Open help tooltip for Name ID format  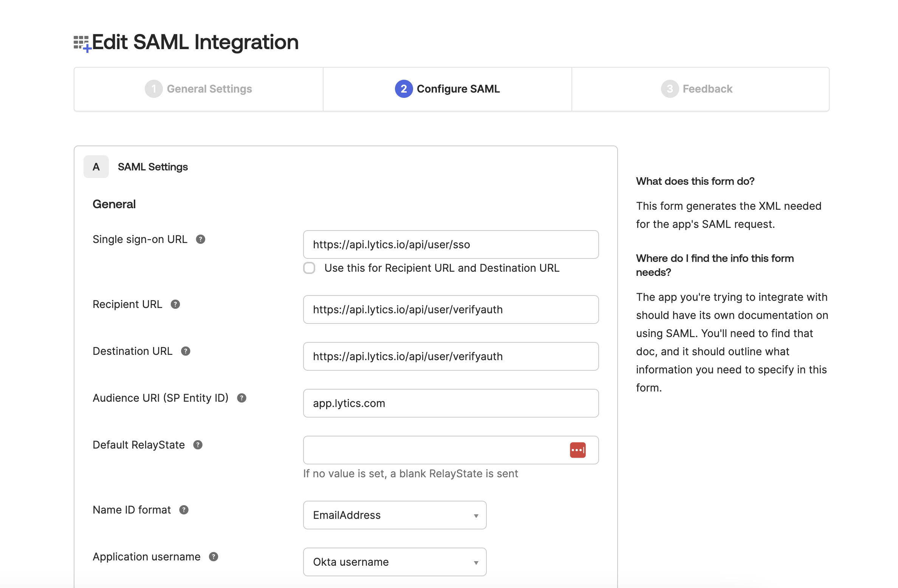[184, 510]
